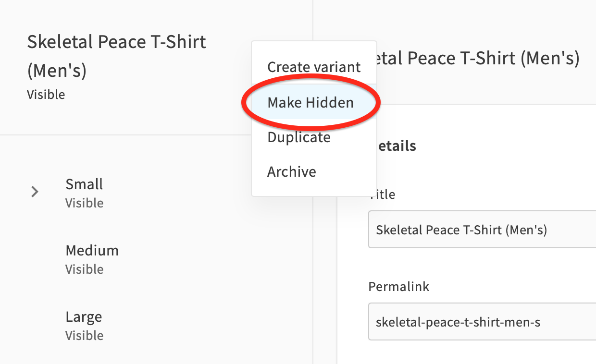Click Duplicate in the dropdown menu
Viewport: 596px width, 364px height.
pyautogui.click(x=299, y=137)
